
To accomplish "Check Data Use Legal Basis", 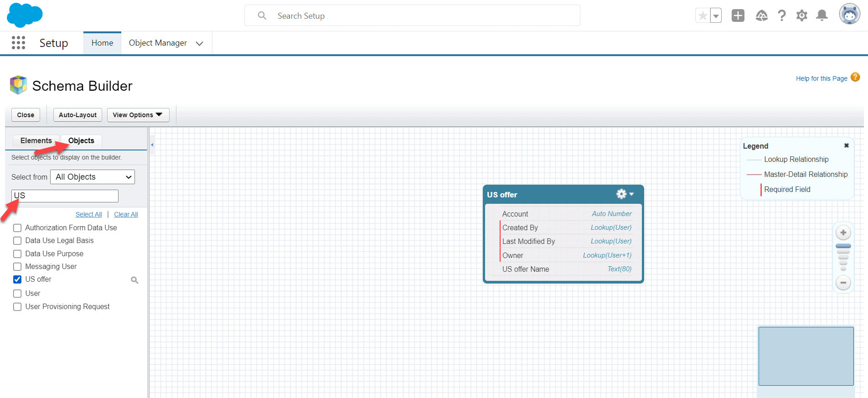I will (17, 241).
